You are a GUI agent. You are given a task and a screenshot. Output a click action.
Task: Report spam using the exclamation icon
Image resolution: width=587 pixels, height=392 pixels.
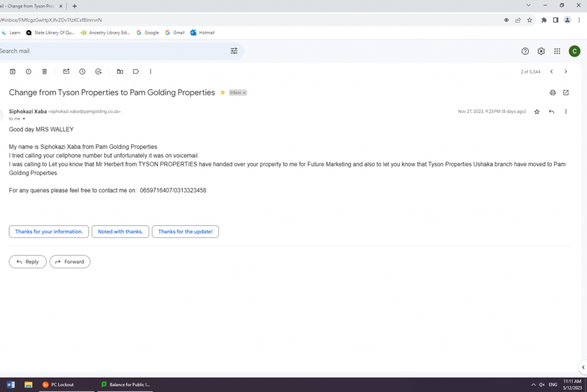pos(29,72)
